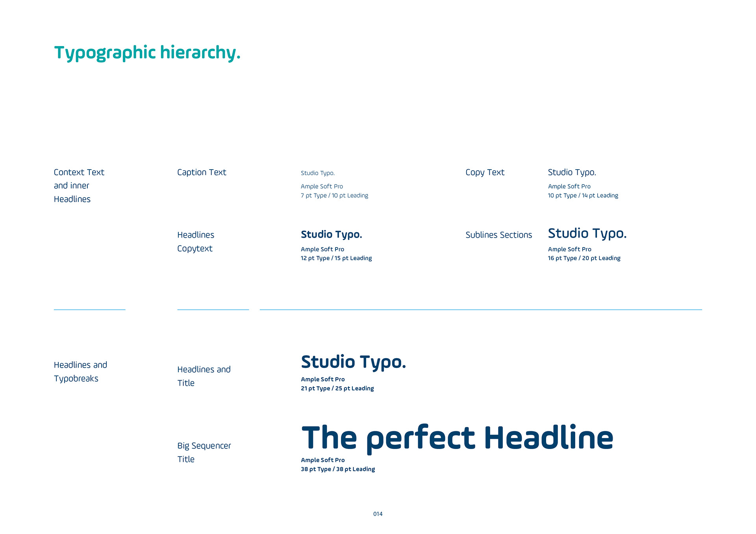Click the '7 pt Type / 10 pt Leading' text

click(x=334, y=196)
